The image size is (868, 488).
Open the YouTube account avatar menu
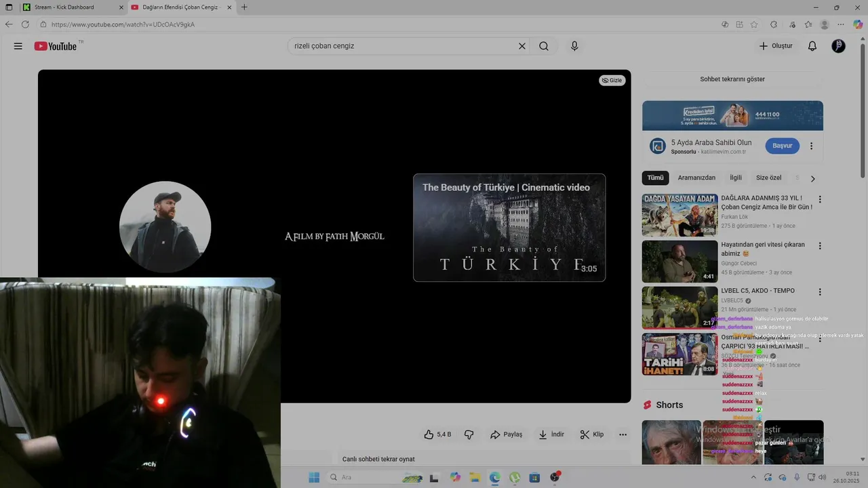[839, 46]
